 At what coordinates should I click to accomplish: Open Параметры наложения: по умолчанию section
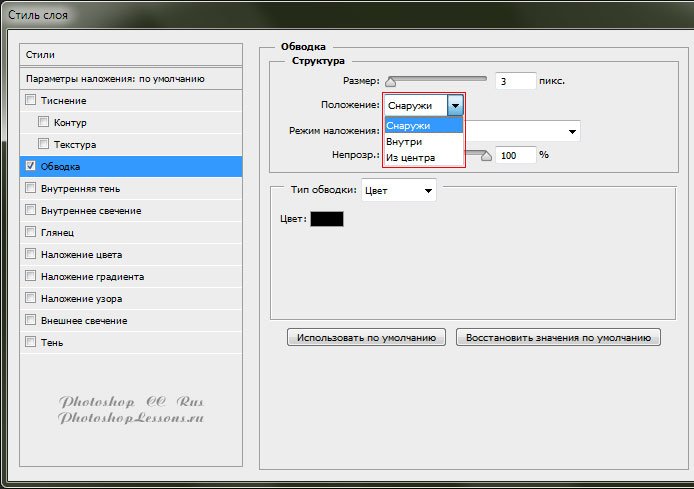(131, 77)
